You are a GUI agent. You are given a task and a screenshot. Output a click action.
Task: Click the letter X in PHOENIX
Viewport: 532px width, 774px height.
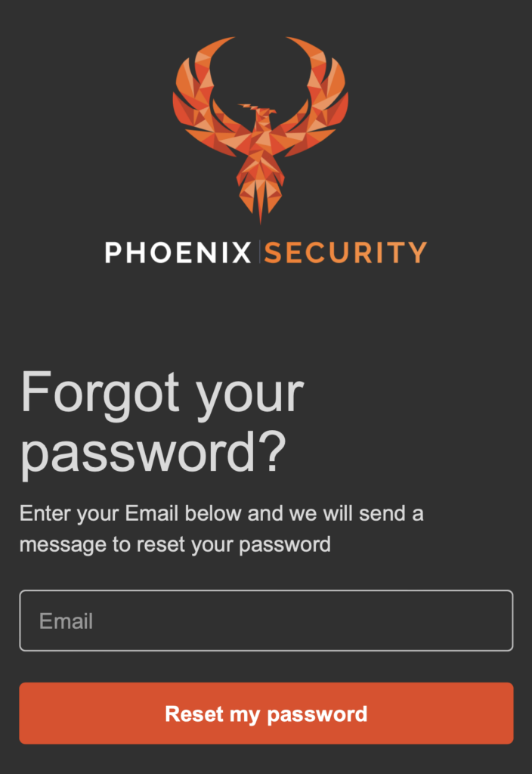[241, 252]
